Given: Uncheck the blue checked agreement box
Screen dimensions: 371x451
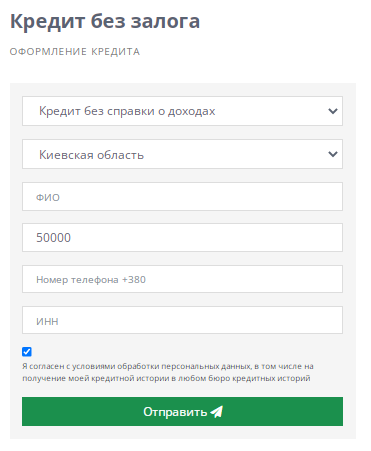Looking at the screenshot, I should (x=27, y=352).
